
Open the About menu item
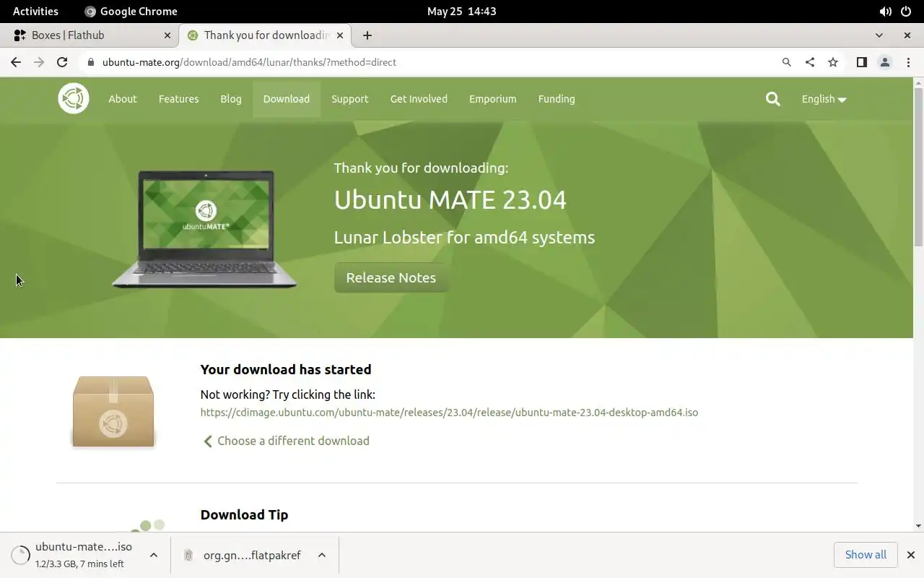123,99
